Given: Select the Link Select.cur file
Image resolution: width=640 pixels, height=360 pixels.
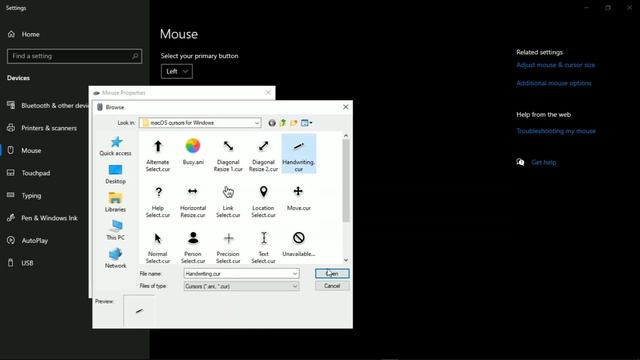Looking at the screenshot, I should [x=228, y=202].
